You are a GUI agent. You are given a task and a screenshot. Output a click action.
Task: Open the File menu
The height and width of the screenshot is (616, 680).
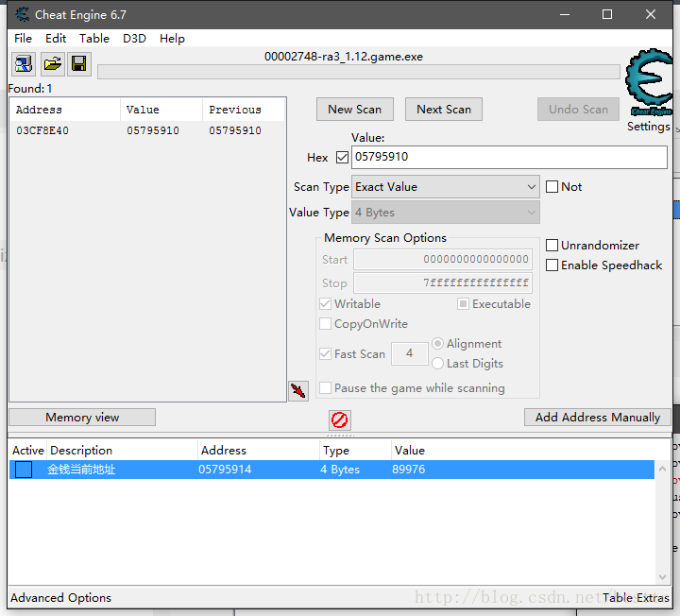pyautogui.click(x=23, y=39)
